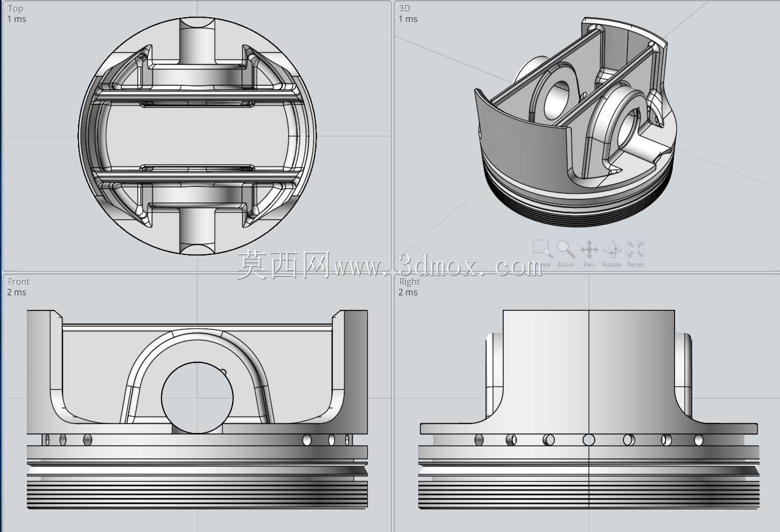This screenshot has height=532, width=780.
Task: Choose the Pan tool
Action: coord(589,253)
